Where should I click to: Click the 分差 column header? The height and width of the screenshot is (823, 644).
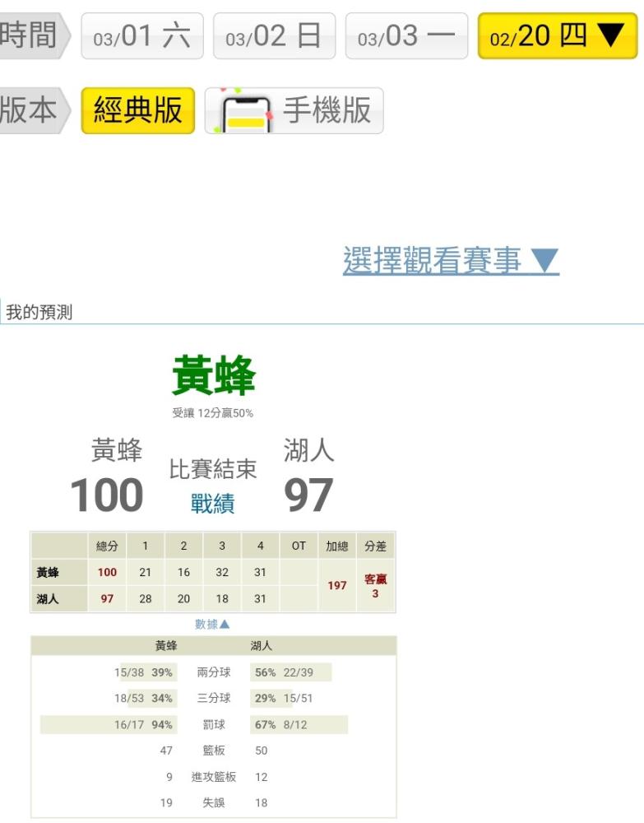coord(376,546)
